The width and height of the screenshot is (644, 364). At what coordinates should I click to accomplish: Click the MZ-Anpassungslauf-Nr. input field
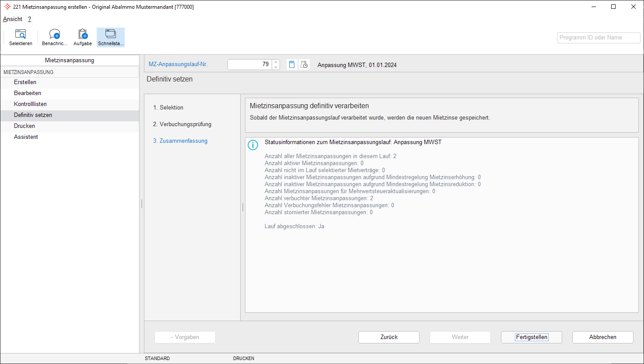point(250,64)
